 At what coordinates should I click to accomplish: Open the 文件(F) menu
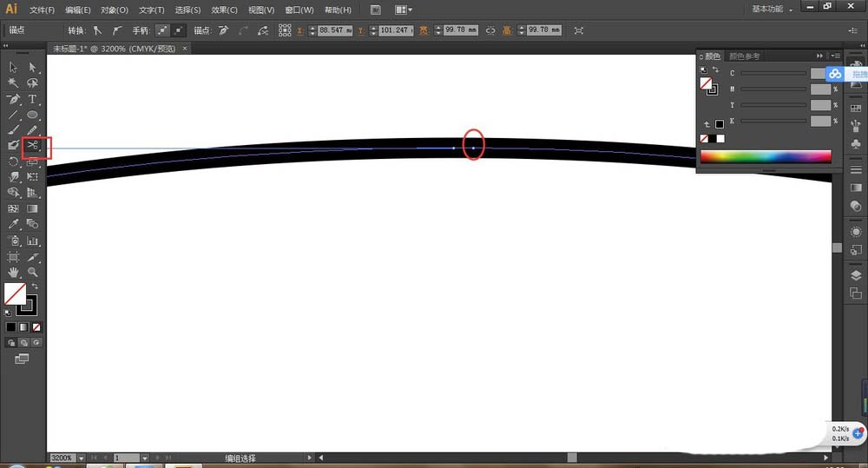[42, 10]
